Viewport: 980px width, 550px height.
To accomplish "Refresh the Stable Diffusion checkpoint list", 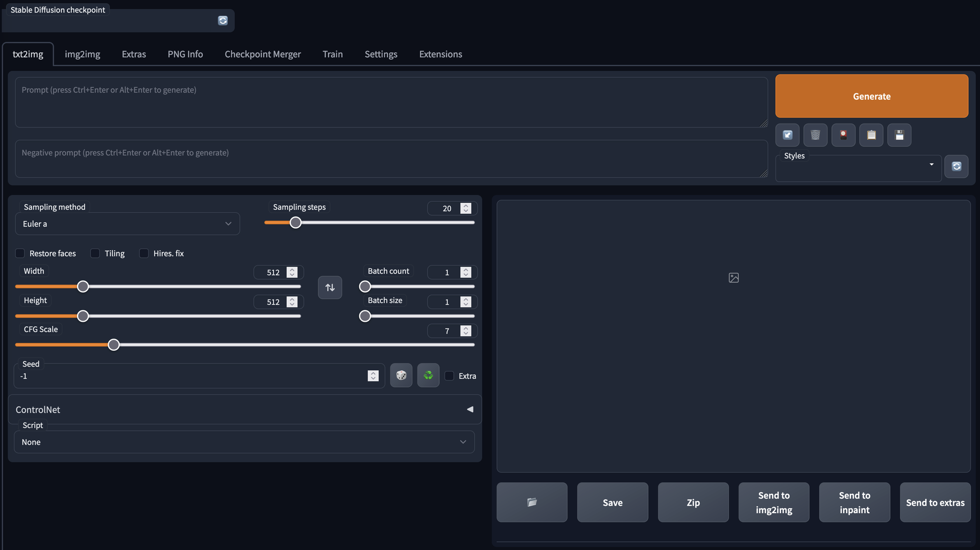I will pyautogui.click(x=223, y=20).
